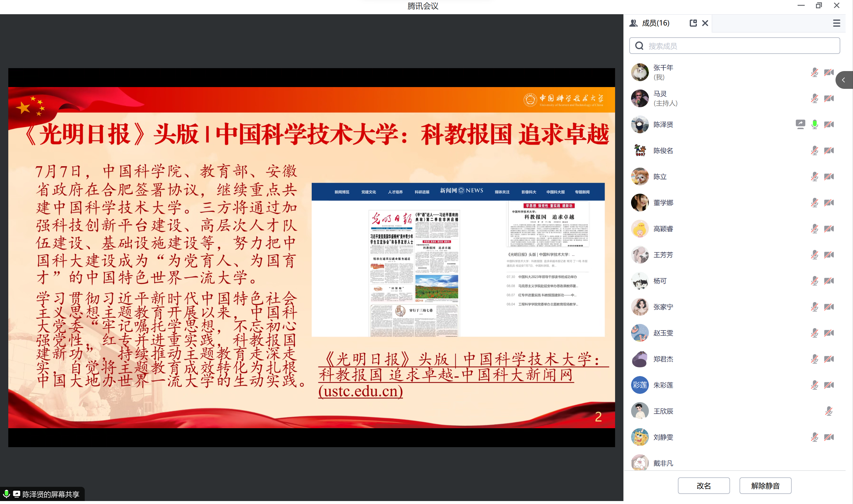Viewport: 853px width, 504px height.
Task: Click the magnifier icon in the member search box
Action: tap(639, 46)
